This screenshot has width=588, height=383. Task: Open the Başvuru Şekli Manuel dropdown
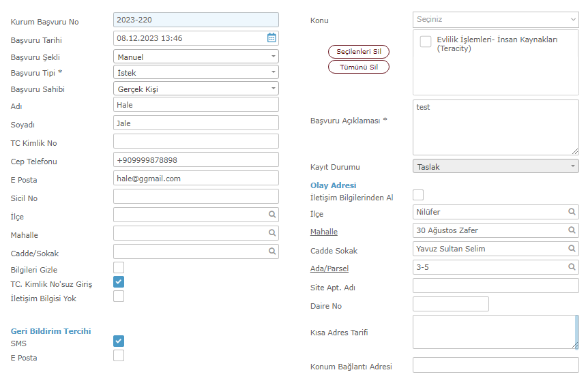pos(196,57)
